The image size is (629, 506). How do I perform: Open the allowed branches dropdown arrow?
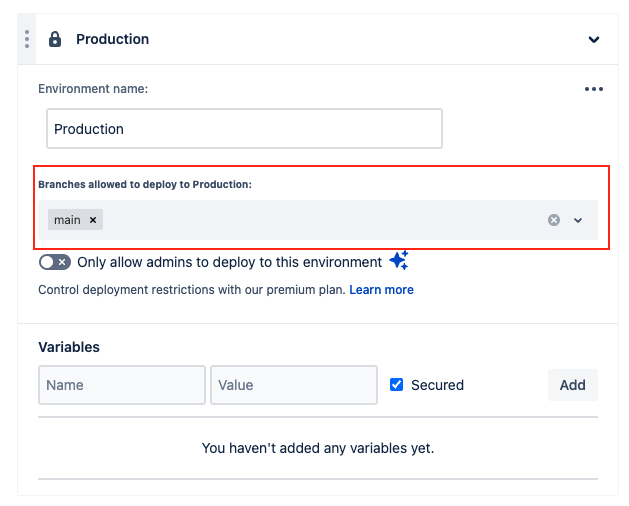click(578, 220)
